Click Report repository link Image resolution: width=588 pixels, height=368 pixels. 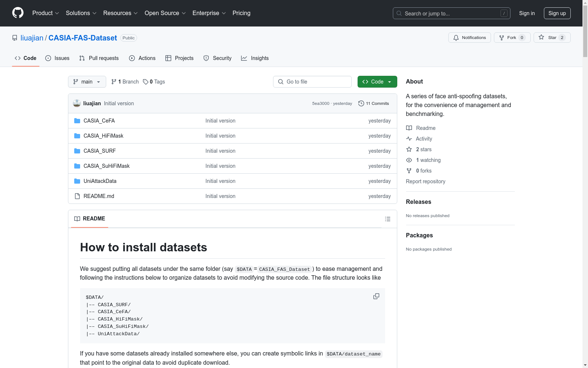click(426, 181)
